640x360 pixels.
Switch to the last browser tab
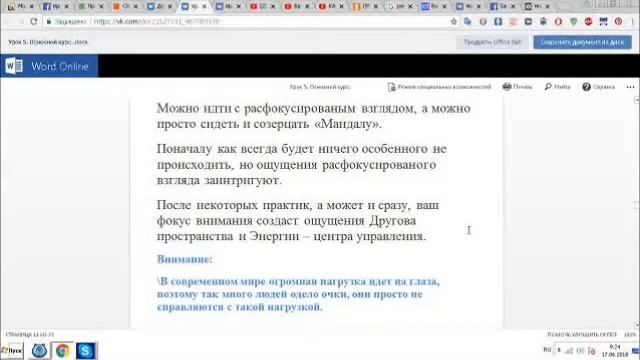coord(537,6)
